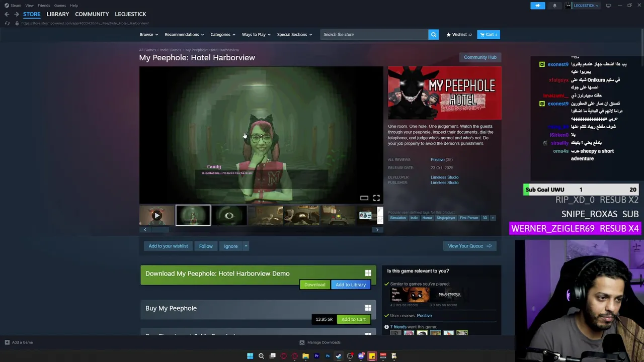
Task: Open the Windows Start menu
Action: [250, 356]
